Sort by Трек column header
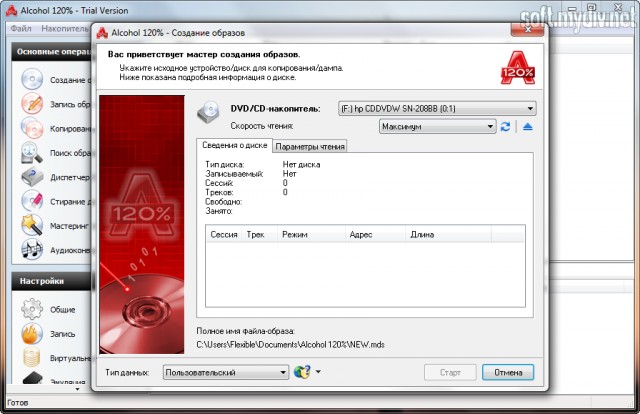 click(x=259, y=234)
